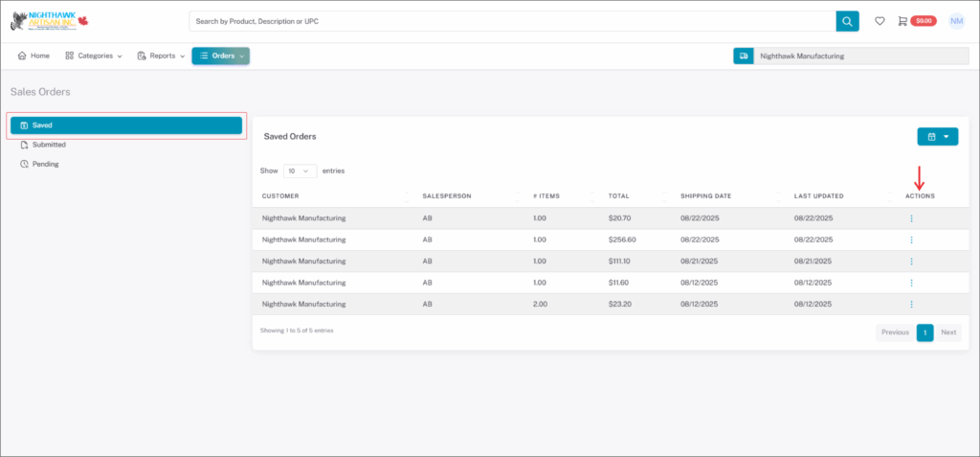Select the Submitted orders tab
Screen dimensions: 980x457
tap(48, 145)
